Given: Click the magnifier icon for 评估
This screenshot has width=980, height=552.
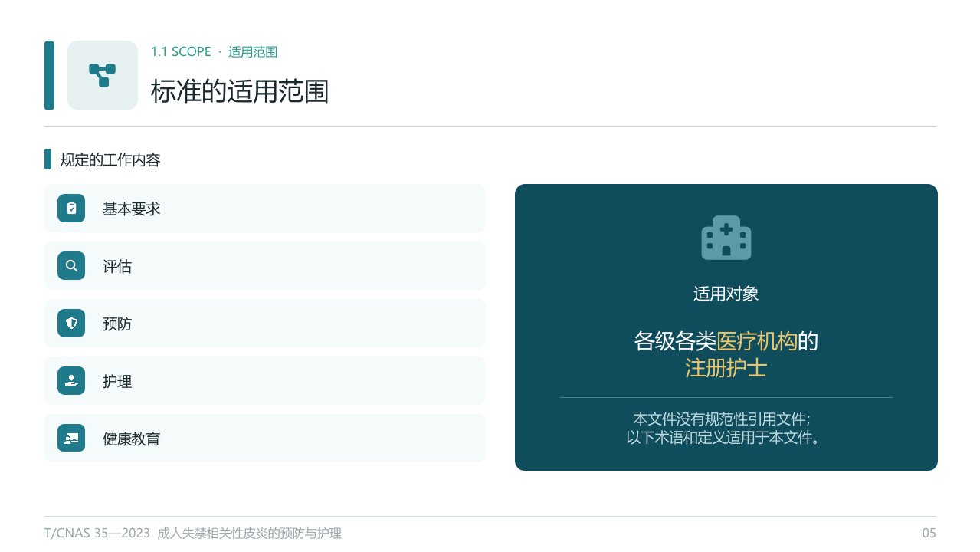Looking at the screenshot, I should (x=71, y=266).
